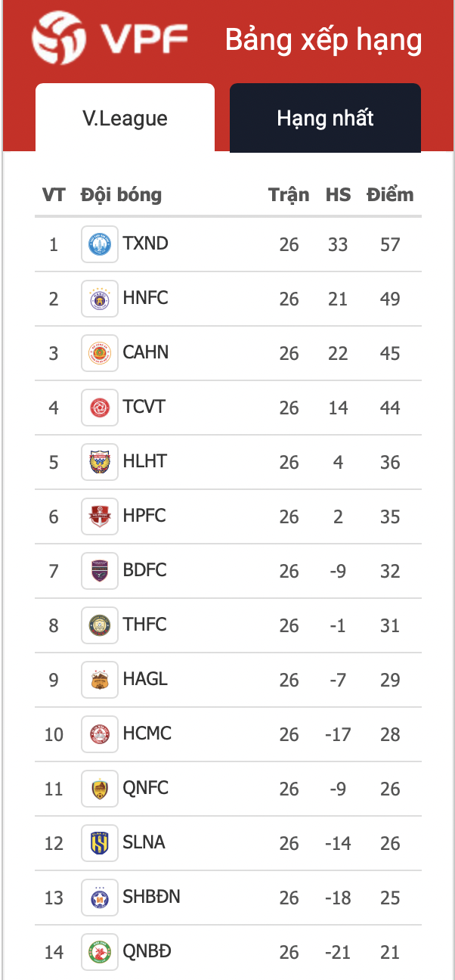Click the Bảng xếp hạng title
Image resolution: width=455 pixels, height=980 pixels.
pos(323,40)
